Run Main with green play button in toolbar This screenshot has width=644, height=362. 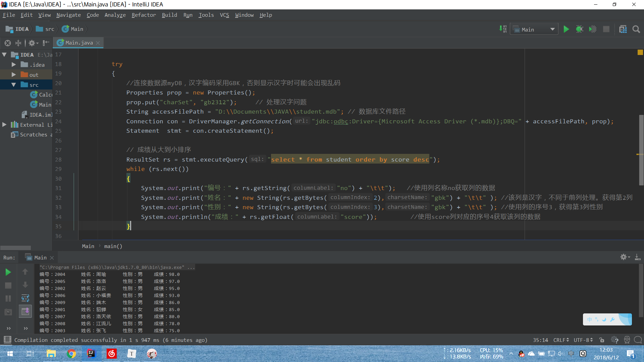point(566,29)
